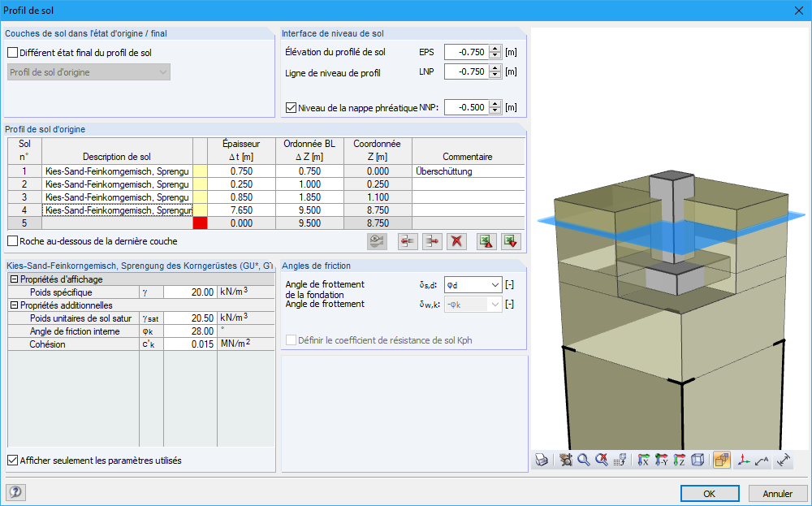Close the Profil de sol dialog
The height and width of the screenshot is (506, 812).
coord(799,11)
